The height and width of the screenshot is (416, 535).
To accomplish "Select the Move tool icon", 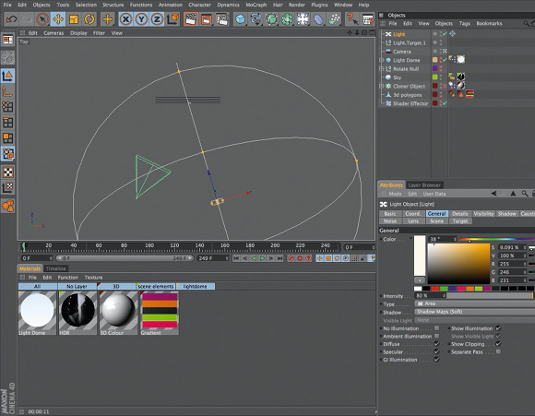I will [58, 19].
